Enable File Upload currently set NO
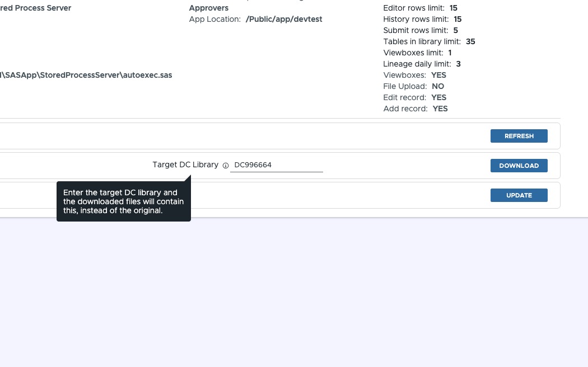This screenshot has height=367, width=588. (x=438, y=86)
